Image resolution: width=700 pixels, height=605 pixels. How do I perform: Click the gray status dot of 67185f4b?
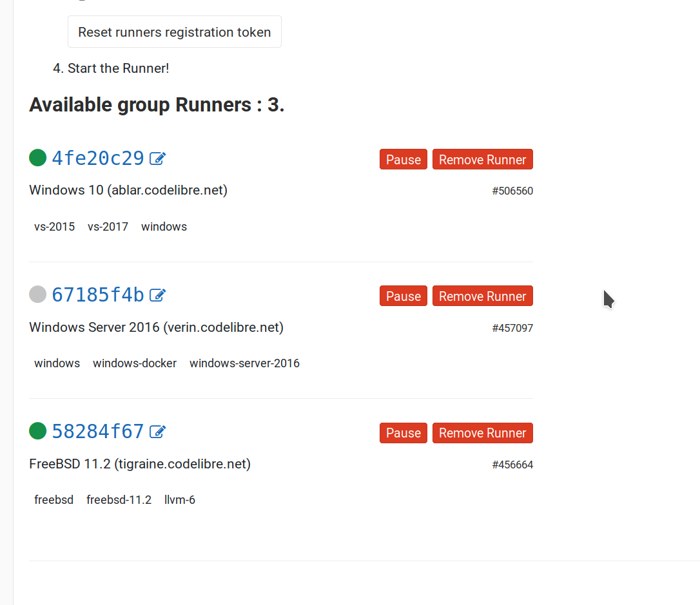click(38, 294)
